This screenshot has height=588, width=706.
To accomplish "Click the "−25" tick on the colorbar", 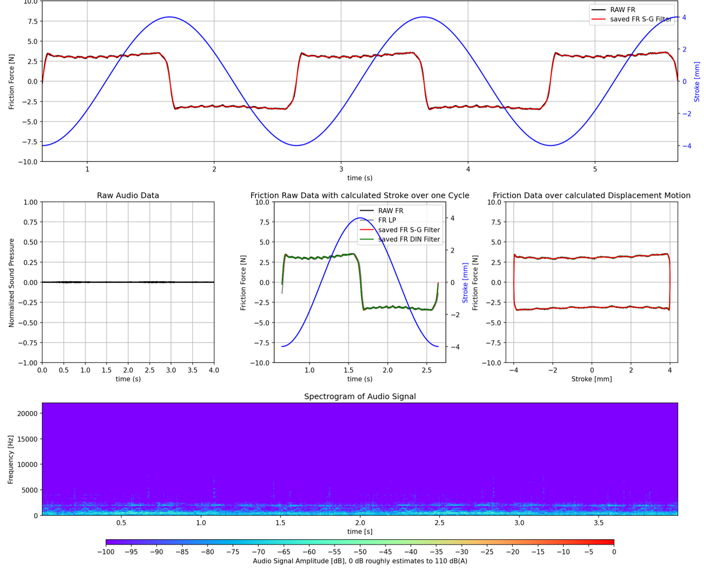I will [x=487, y=552].
